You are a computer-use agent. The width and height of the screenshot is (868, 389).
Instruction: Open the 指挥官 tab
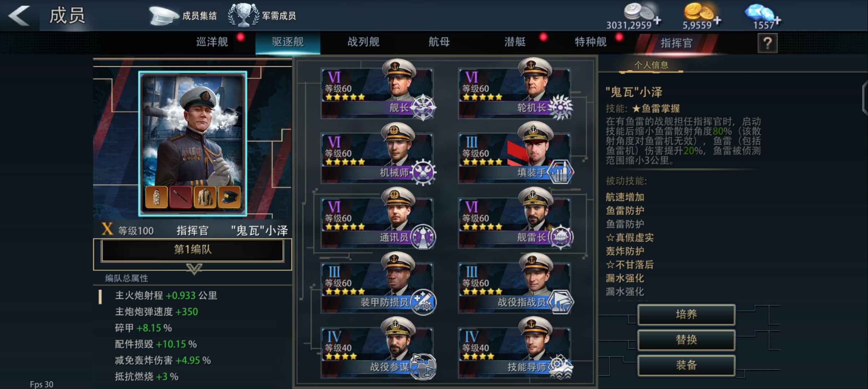click(x=676, y=43)
